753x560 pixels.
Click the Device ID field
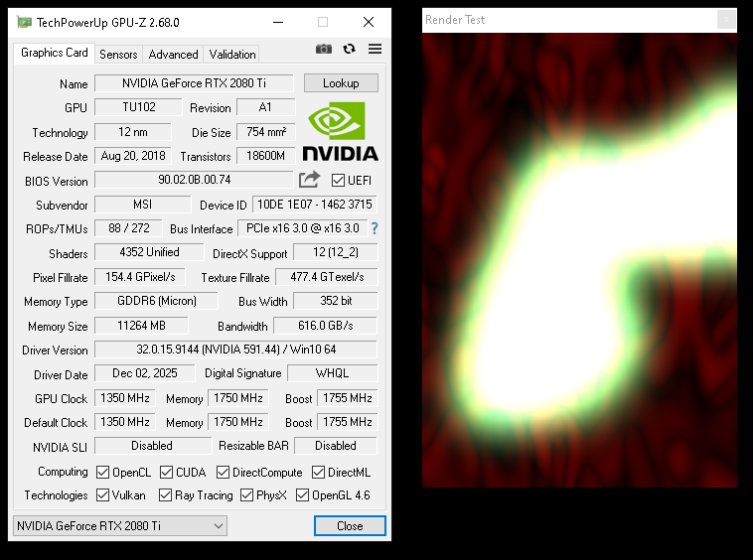tap(315, 205)
